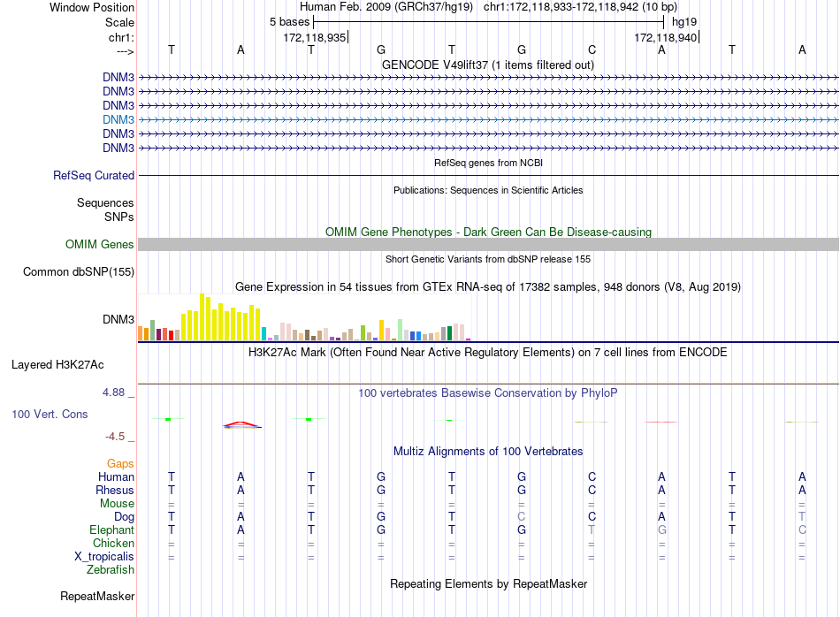Screen dimensions: 840x617
Task: Click the -4.5 lower range value
Action: (115, 437)
